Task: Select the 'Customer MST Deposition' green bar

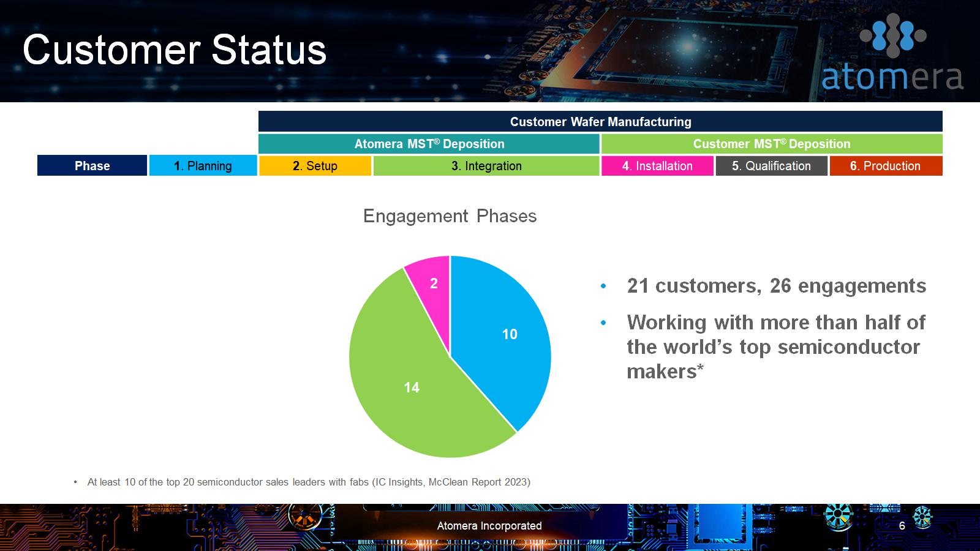Action: tap(772, 144)
